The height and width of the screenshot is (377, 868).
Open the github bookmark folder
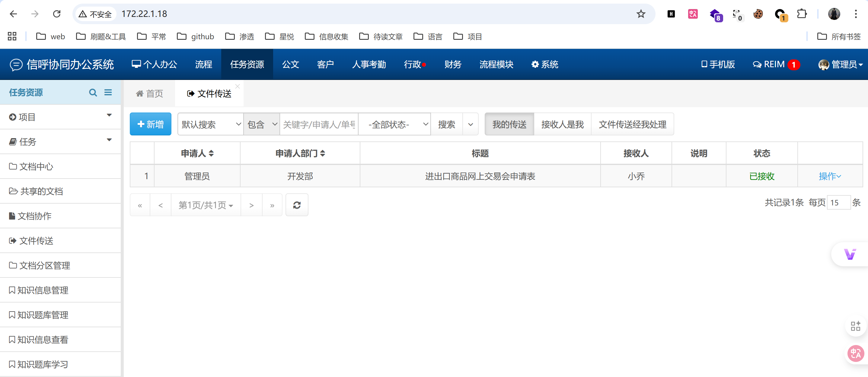tap(196, 36)
